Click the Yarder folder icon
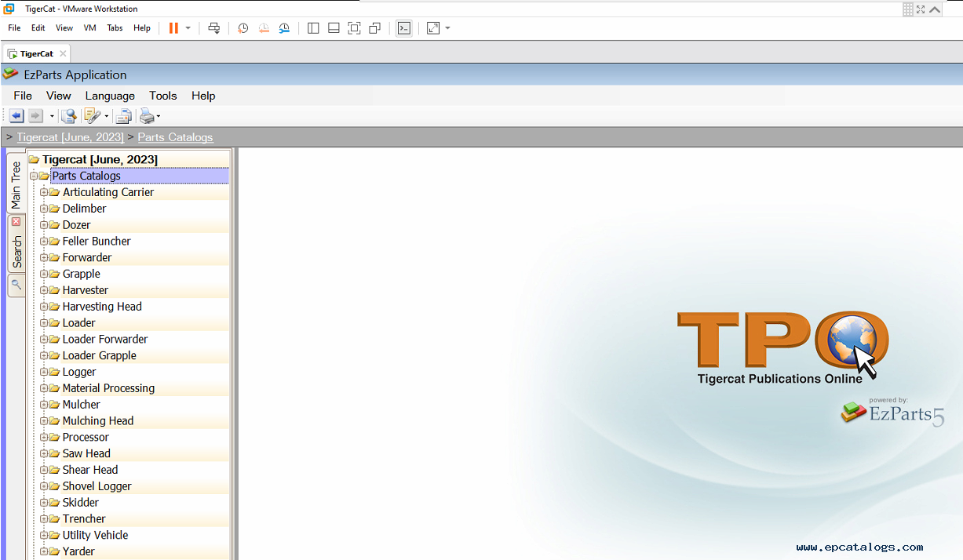 tap(54, 551)
